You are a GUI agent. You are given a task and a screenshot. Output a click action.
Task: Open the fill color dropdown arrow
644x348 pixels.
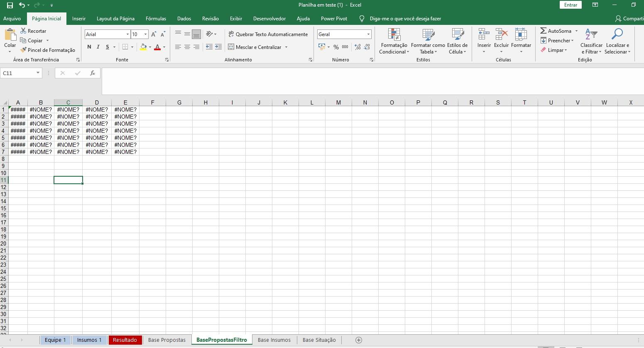(150, 47)
